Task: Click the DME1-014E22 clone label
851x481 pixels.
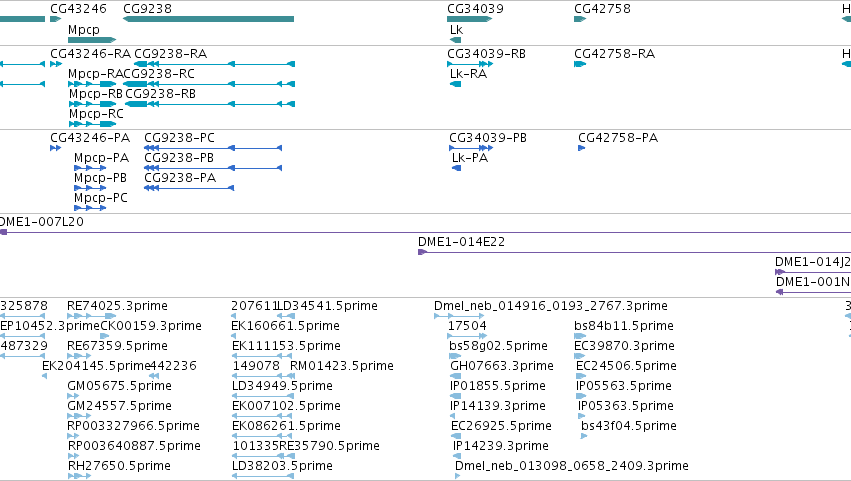Action: [x=461, y=242]
